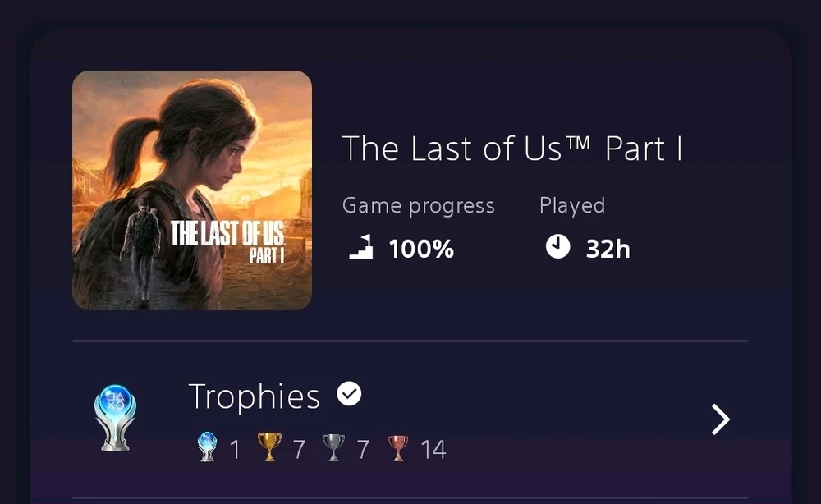821x504 pixels.
Task: Click the bronze trophy count 14
Action: (433, 449)
